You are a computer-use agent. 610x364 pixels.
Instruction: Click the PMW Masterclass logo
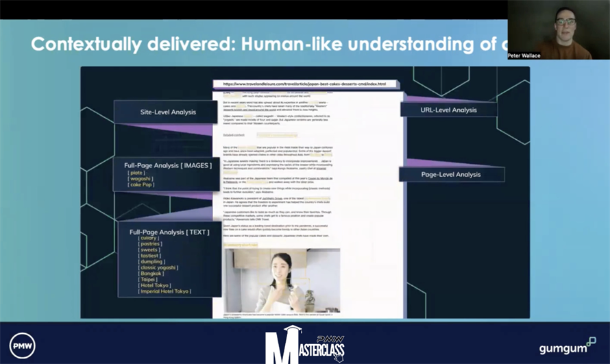point(304,345)
